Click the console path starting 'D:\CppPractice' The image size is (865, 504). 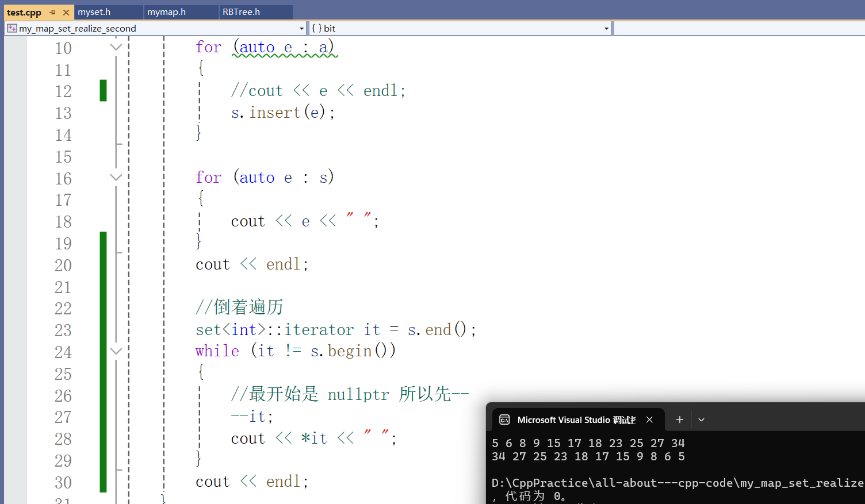(678, 483)
